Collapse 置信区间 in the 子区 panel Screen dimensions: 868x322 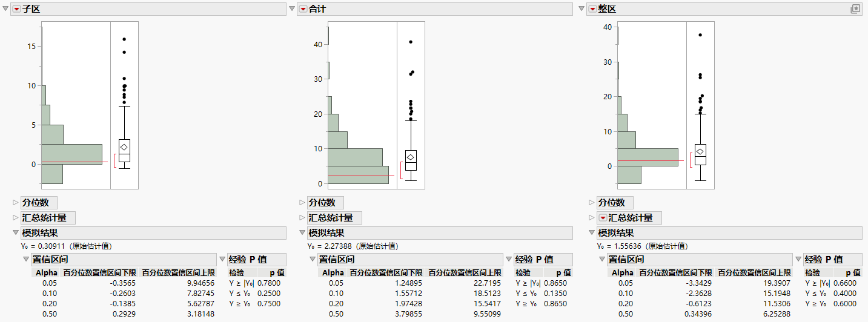click(26, 260)
